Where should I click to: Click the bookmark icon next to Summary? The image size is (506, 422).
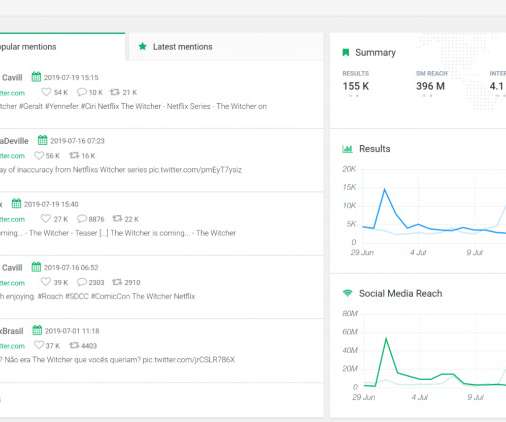tap(346, 52)
